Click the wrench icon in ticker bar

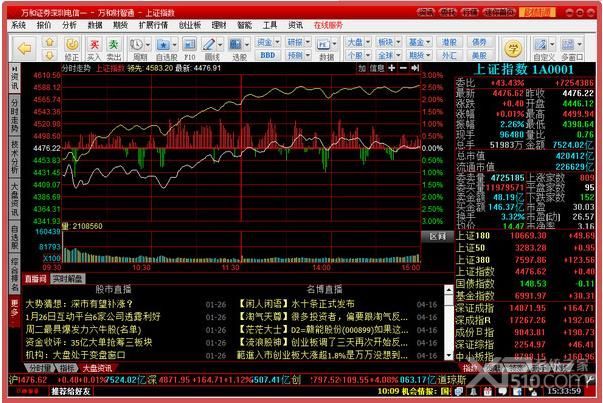tap(591, 380)
